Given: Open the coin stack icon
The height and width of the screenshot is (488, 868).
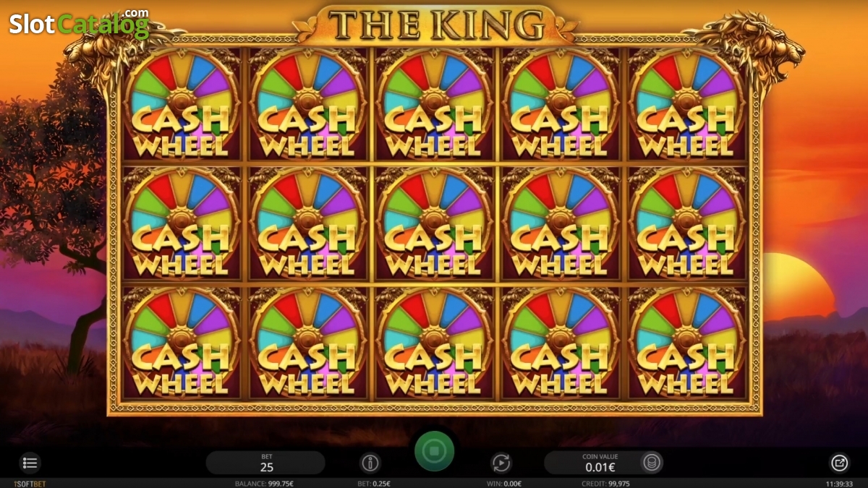Looking at the screenshot, I should click(652, 463).
